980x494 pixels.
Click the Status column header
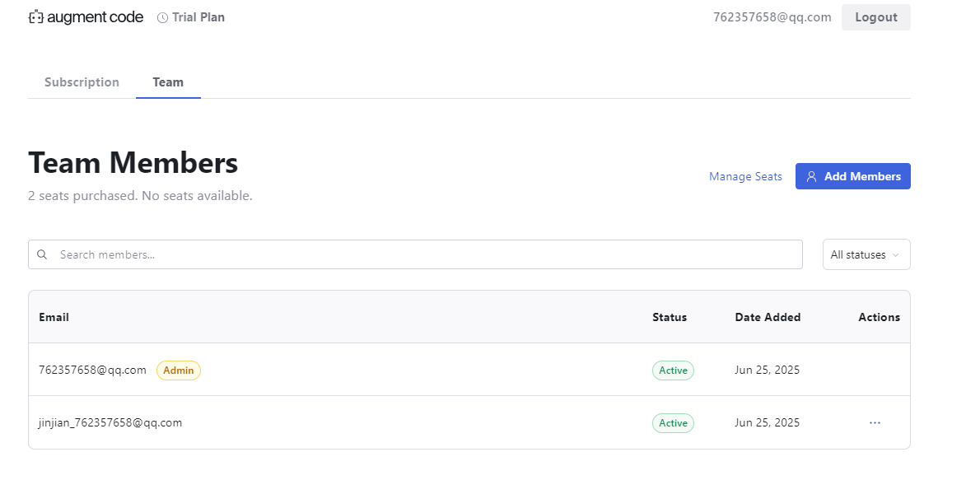[x=669, y=317]
